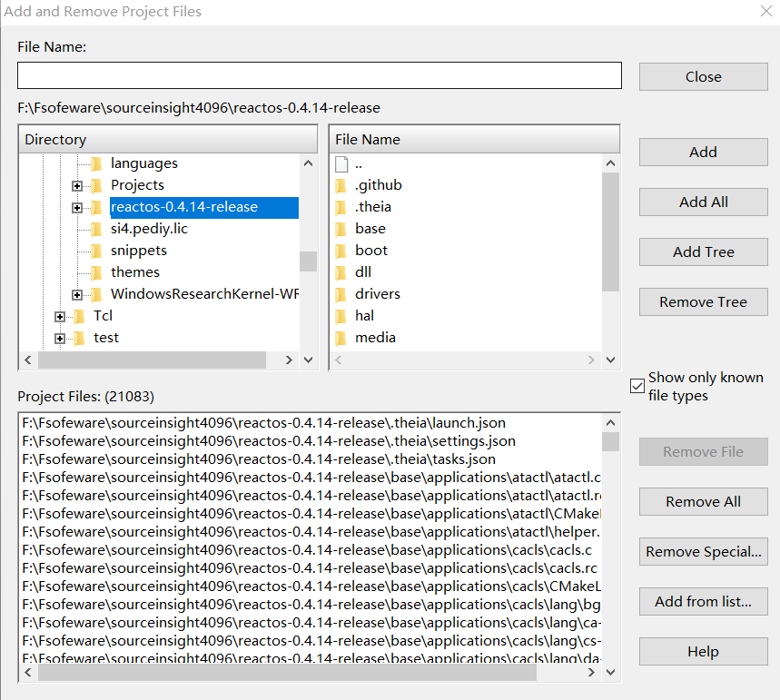Viewport: 780px width, 700px height.
Task: Click the si4.pediy.lic folder icon
Action: pos(96,229)
